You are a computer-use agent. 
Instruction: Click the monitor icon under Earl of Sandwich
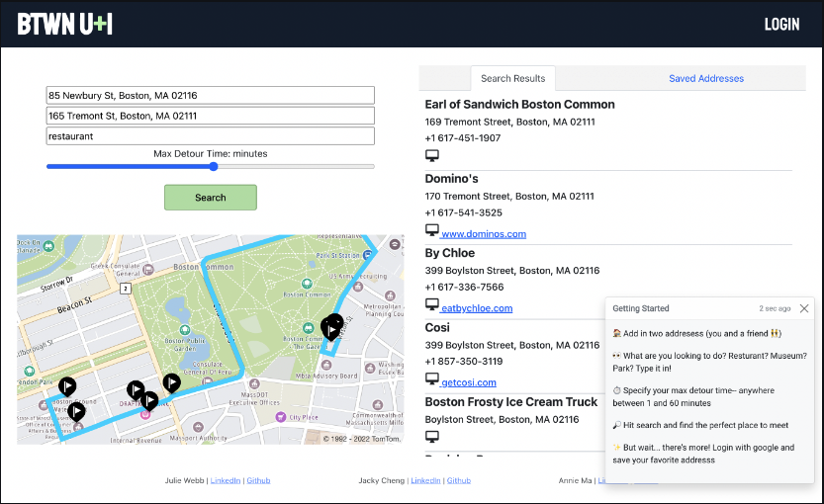pyautogui.click(x=431, y=156)
